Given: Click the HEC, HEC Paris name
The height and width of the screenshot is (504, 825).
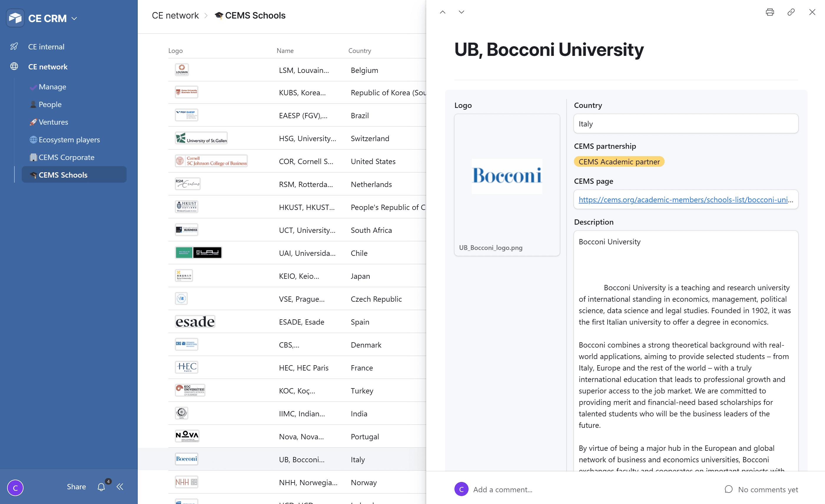Looking at the screenshot, I should [304, 368].
